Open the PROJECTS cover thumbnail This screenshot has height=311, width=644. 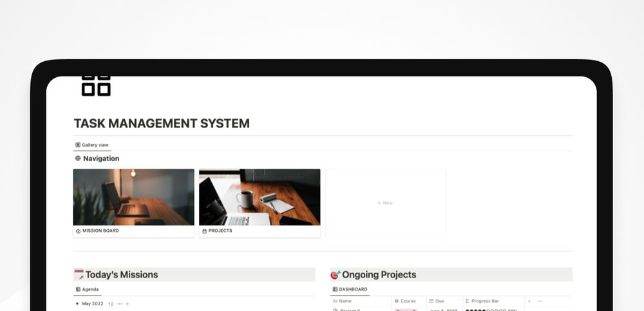[x=260, y=197]
